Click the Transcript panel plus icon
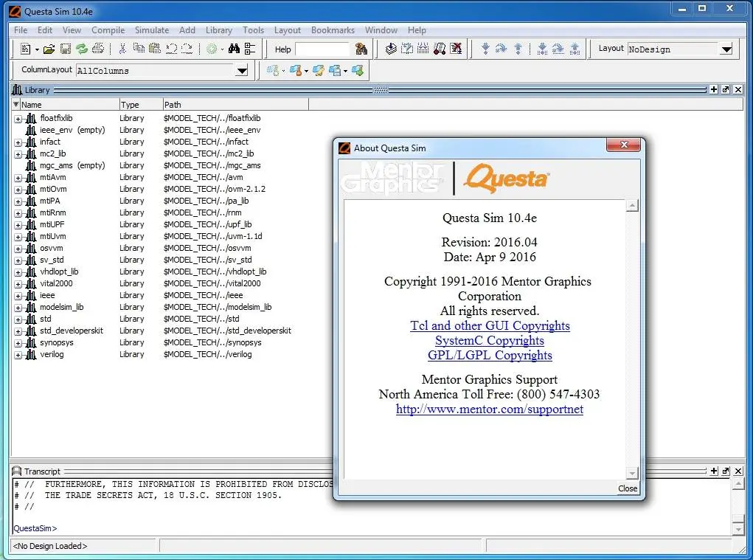This screenshot has width=753, height=560. click(714, 471)
